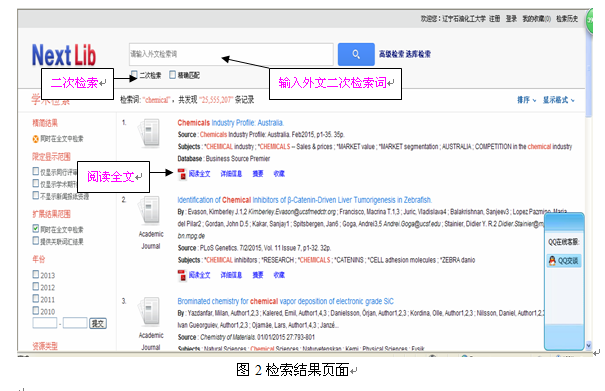Click the scrollbar down arrow
The image size is (605, 391).
(588, 345)
